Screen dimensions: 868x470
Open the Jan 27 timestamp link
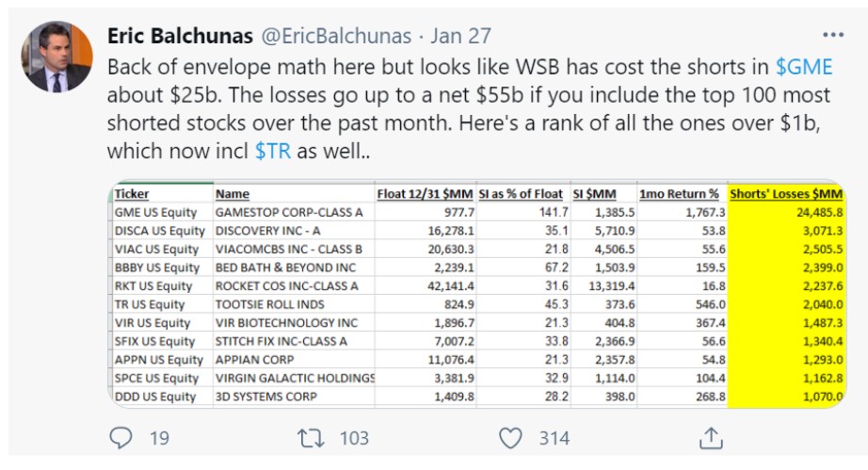460,36
